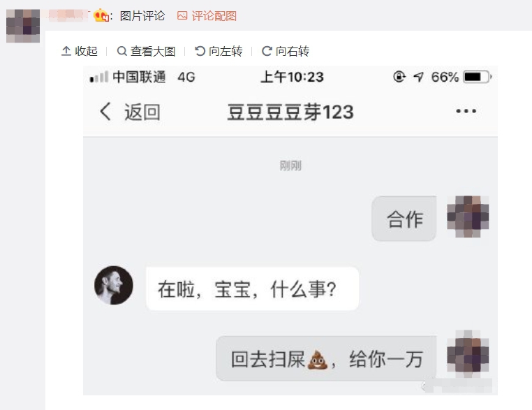The width and height of the screenshot is (532, 410).
Task: Tap the 合作 message bubble
Action: pyautogui.click(x=404, y=219)
